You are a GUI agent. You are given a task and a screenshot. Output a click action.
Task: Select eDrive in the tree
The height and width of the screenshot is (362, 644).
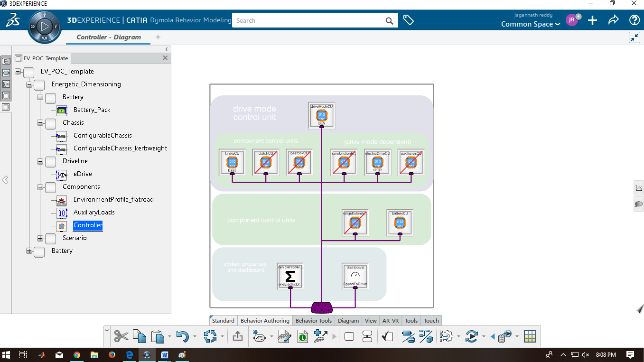click(x=83, y=174)
